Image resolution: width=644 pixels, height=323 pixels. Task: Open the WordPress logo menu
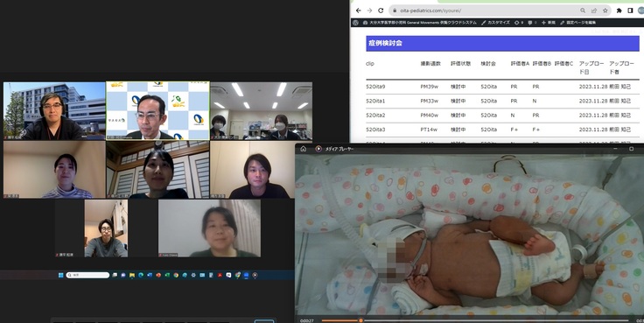pos(355,23)
